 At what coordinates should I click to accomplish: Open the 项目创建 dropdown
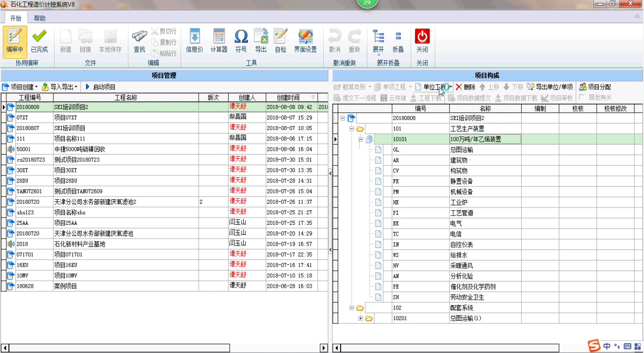click(20, 87)
